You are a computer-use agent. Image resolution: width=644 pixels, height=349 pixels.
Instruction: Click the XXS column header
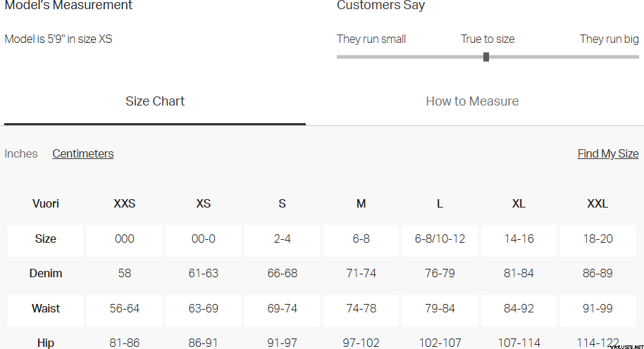pyautogui.click(x=125, y=204)
